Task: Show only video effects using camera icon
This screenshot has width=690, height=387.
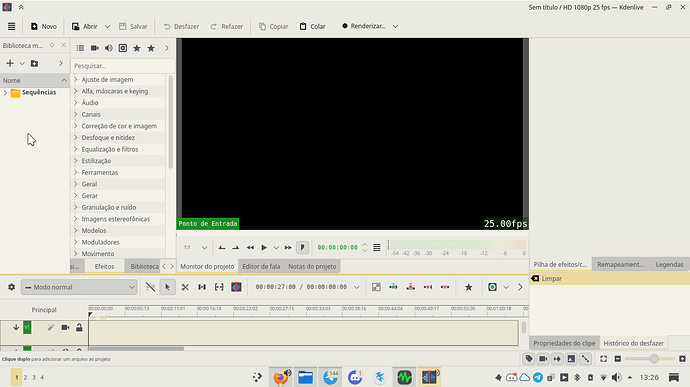Action: 95,48
